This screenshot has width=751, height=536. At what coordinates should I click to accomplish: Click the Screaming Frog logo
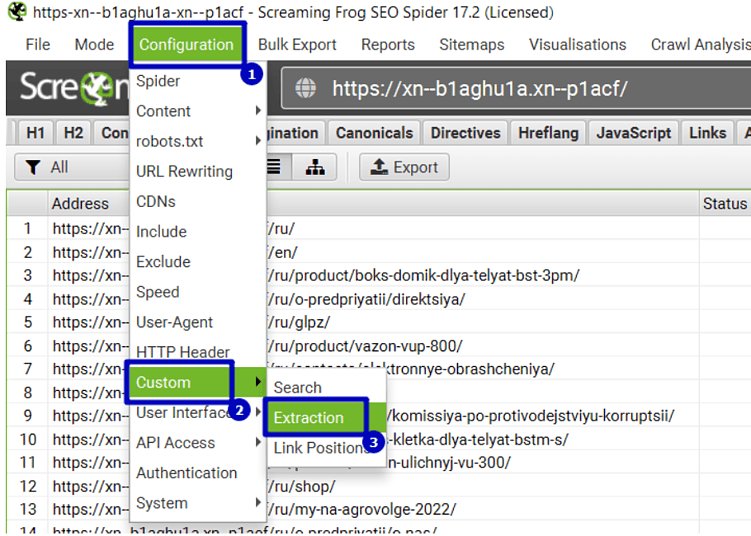74,88
